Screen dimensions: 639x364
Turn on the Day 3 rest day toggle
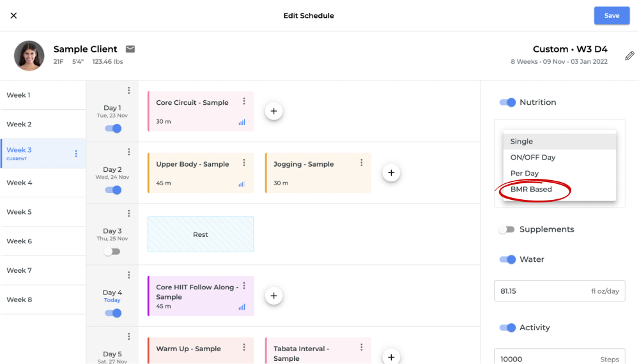112,252
